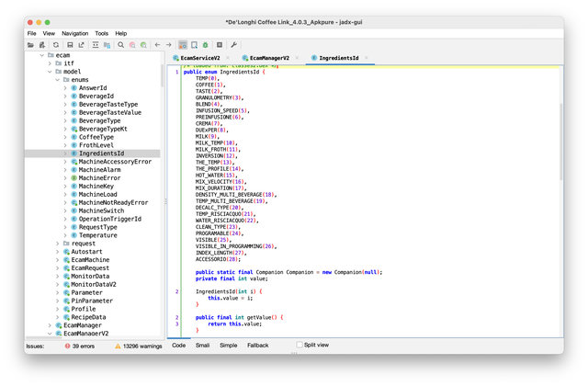Image resolution: width=588 pixels, height=386 pixels.
Task: Click the folder icon beside request package
Action: (66, 243)
